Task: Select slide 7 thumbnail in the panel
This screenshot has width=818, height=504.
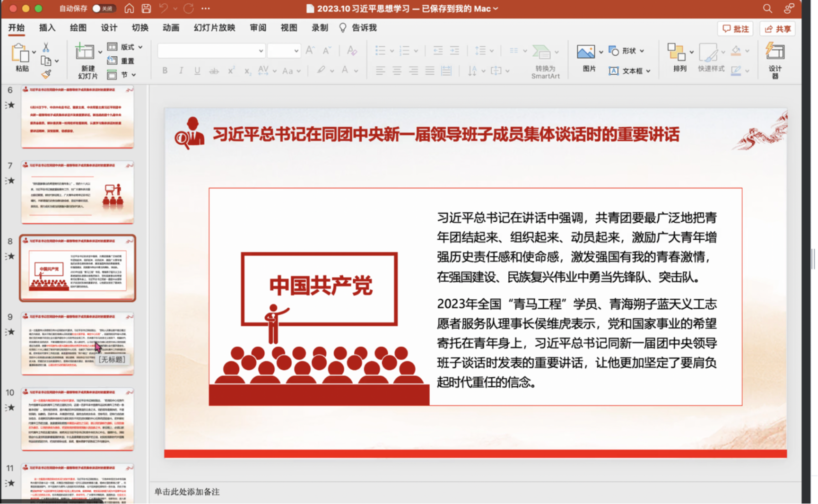Action: click(x=77, y=191)
